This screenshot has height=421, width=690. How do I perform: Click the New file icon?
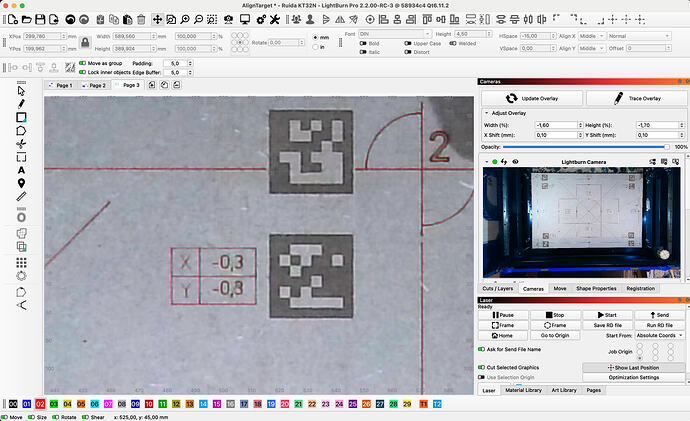(13, 19)
